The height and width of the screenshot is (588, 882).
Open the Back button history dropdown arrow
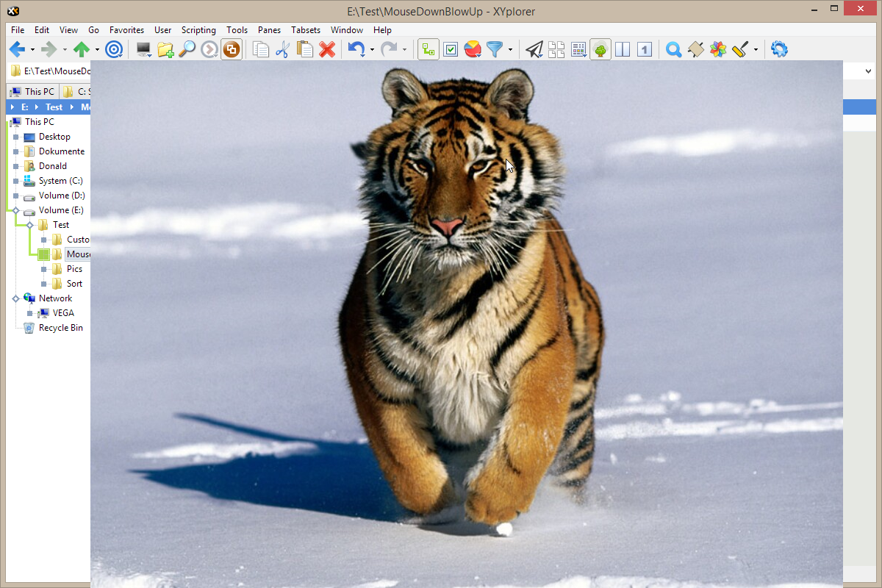32,50
